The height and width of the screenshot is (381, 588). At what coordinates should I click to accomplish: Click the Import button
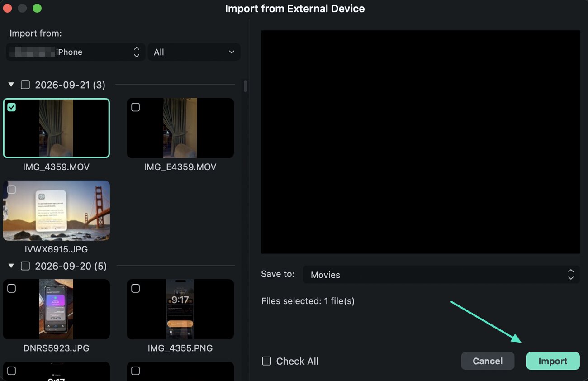[x=553, y=361]
